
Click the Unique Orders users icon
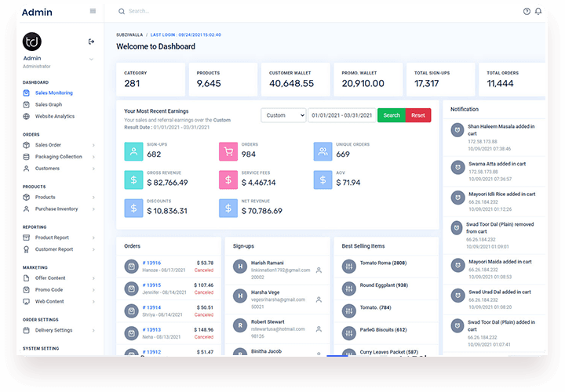[x=323, y=151]
